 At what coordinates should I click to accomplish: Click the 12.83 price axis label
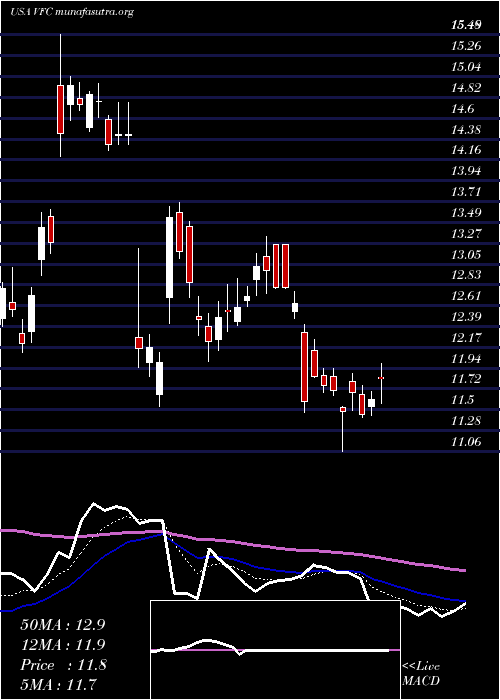click(x=466, y=275)
